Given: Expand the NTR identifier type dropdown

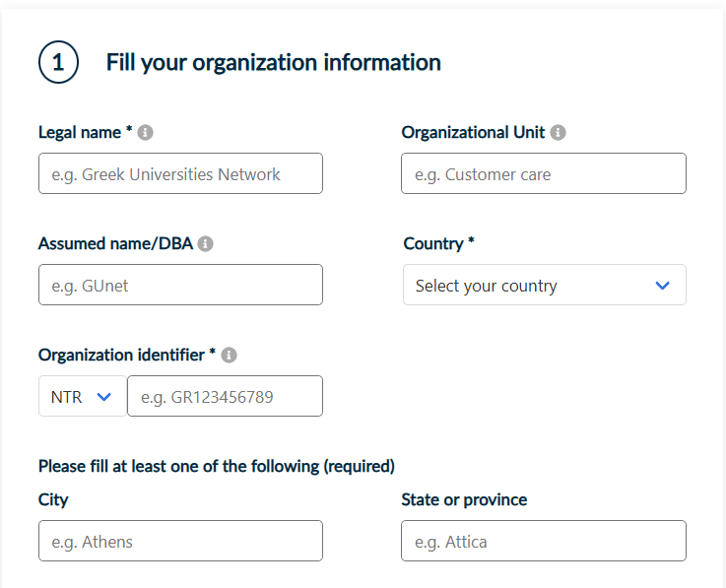Looking at the screenshot, I should pos(82,397).
